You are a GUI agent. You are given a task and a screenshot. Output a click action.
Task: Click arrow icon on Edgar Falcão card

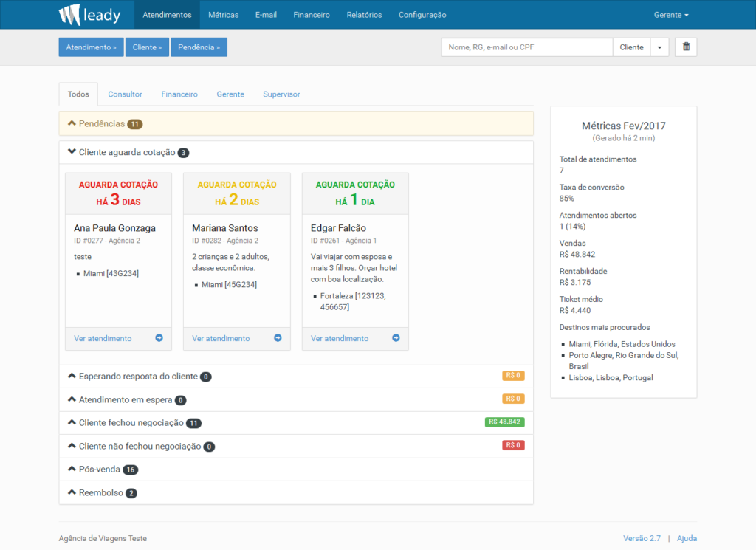click(x=396, y=338)
